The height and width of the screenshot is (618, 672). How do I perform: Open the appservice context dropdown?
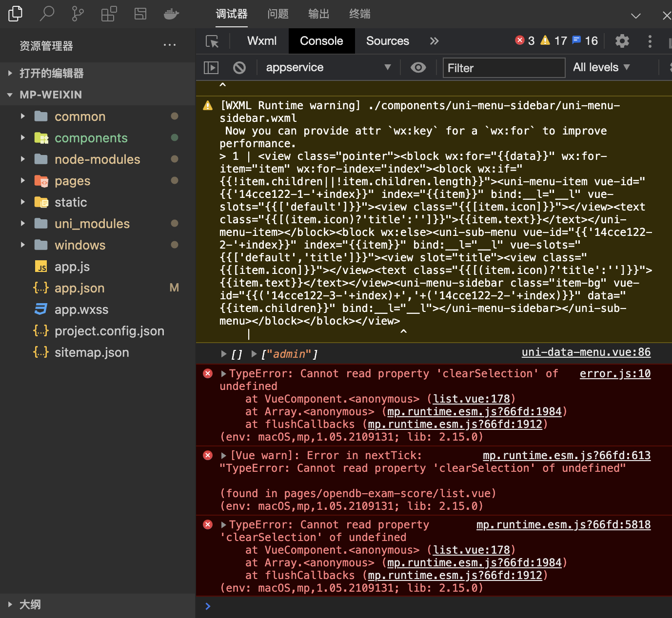[x=328, y=67]
